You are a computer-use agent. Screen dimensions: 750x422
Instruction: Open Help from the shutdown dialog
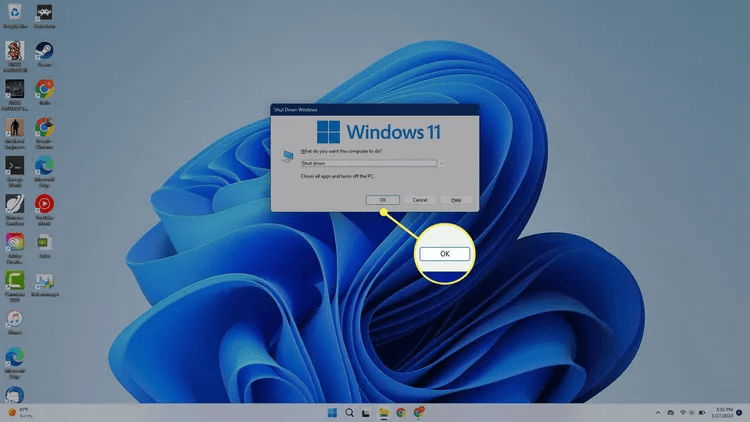pos(456,200)
